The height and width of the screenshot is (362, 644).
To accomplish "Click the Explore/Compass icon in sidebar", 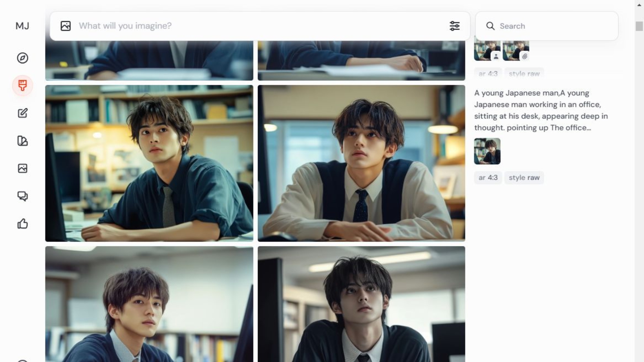I will [22, 58].
